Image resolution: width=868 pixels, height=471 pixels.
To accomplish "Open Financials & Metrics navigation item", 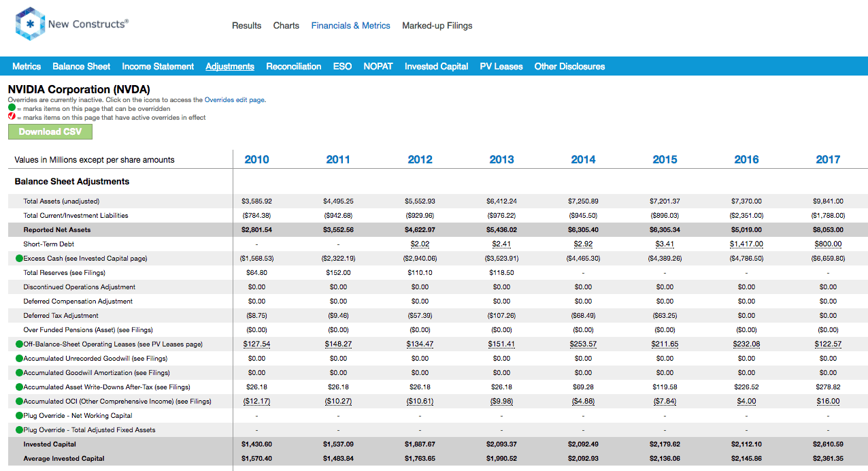I will click(351, 26).
